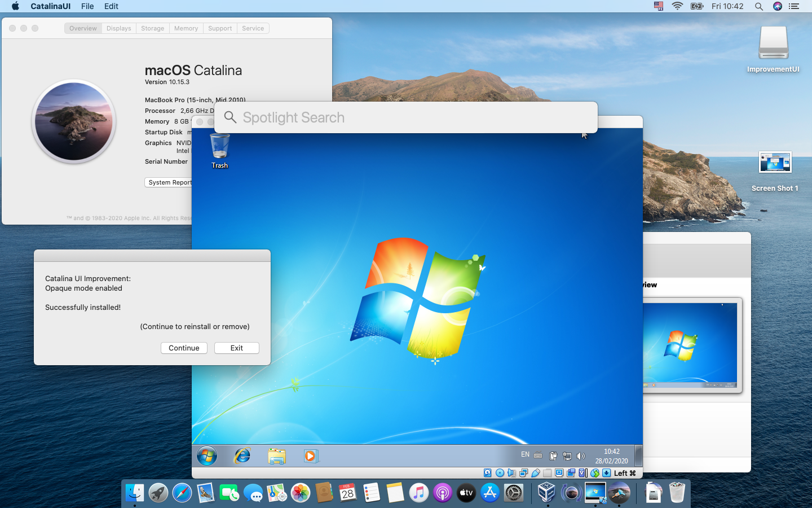This screenshot has width=812, height=508.
Task: Switch to Displays tab in About This Mac
Action: click(x=118, y=28)
